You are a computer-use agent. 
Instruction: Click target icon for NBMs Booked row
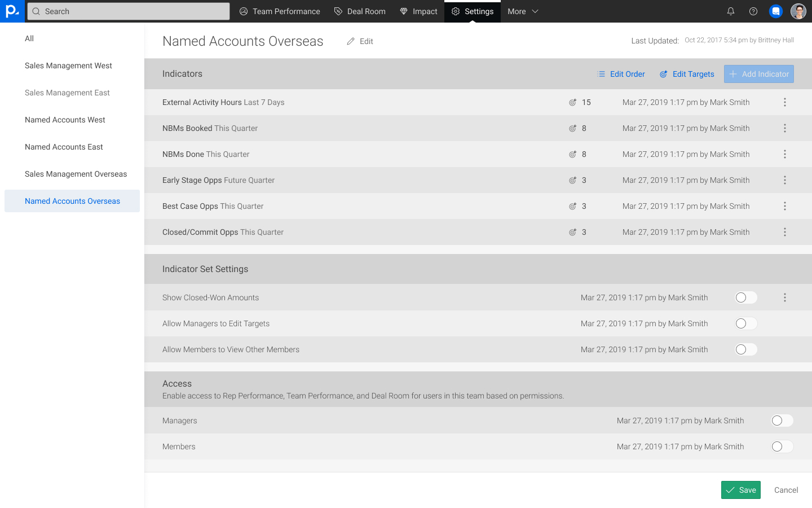pyautogui.click(x=572, y=128)
